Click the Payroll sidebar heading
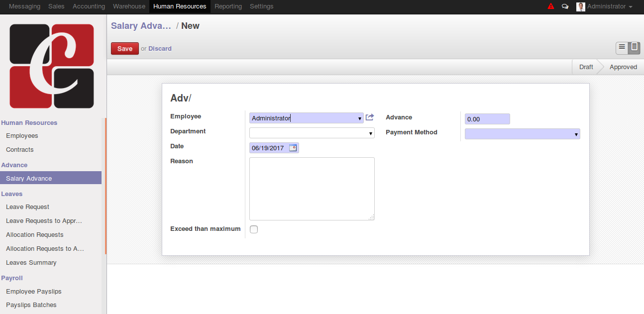644x314 pixels. 12,278
